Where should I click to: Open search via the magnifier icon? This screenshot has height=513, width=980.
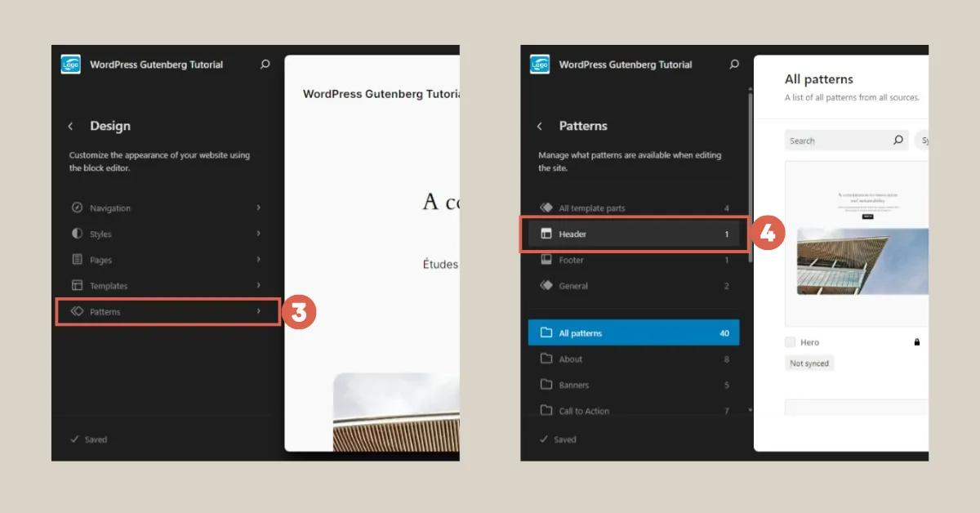coord(265,64)
